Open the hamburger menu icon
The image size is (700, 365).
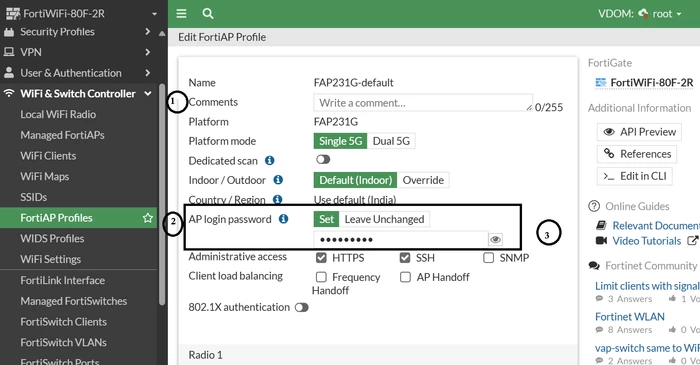(x=181, y=13)
